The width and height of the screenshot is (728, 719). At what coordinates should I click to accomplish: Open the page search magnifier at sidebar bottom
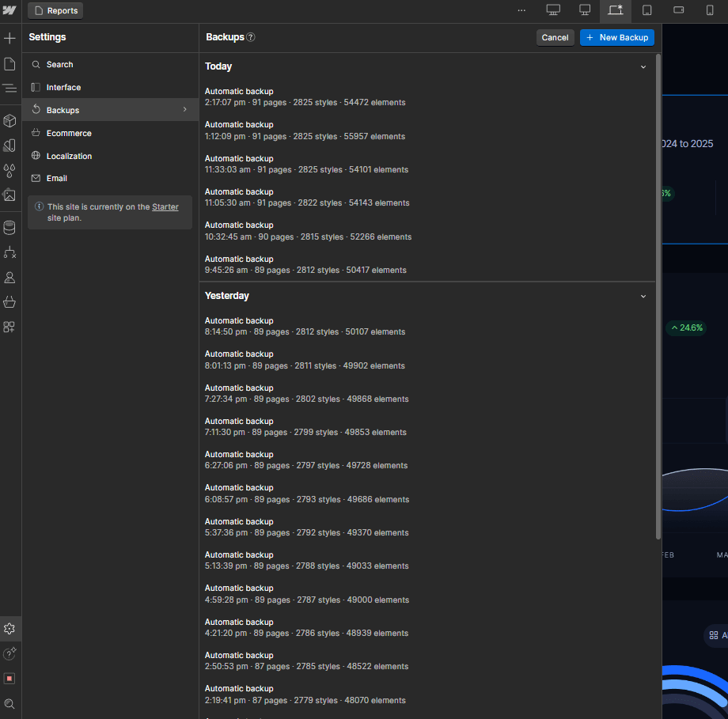[9, 704]
